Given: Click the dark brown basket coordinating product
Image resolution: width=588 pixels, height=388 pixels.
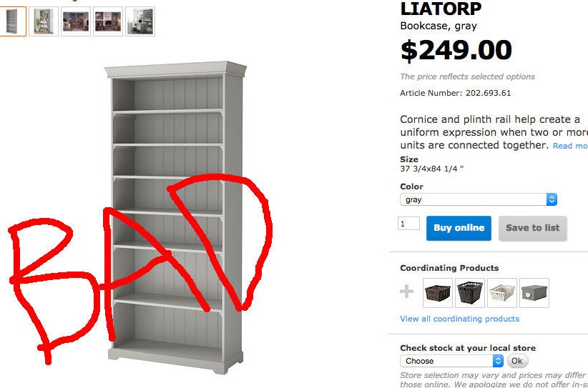Looking at the screenshot, I should coord(438,293).
